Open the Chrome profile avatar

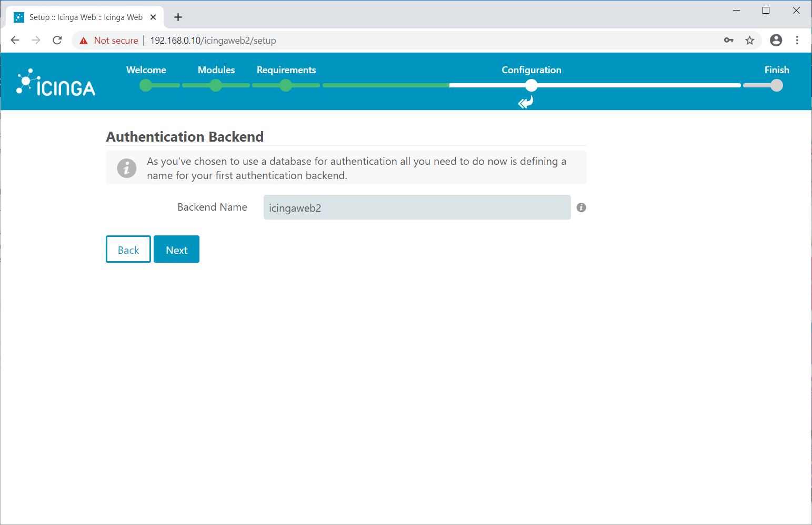776,40
